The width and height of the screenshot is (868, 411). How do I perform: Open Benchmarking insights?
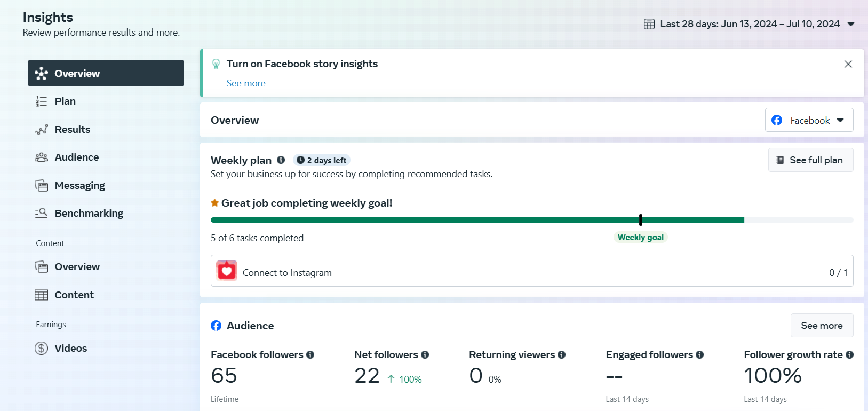106,214
